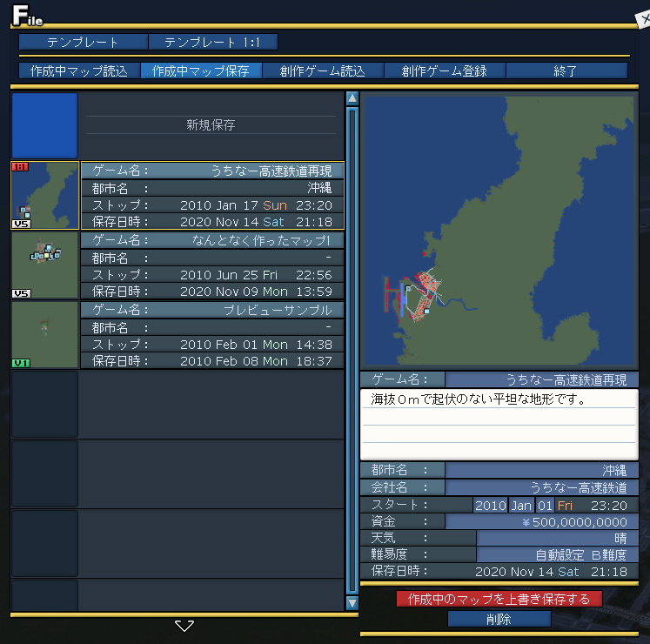
Task: Select the うちなー高速鉄道再現 save thumbnail
Action: tap(45, 195)
